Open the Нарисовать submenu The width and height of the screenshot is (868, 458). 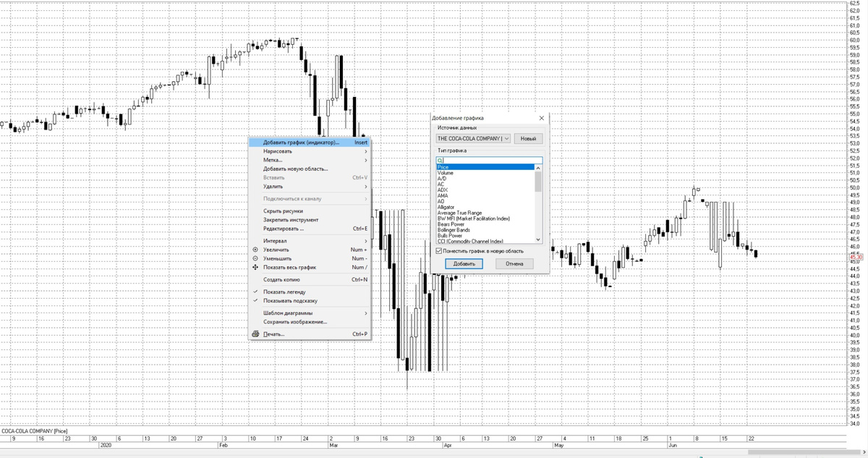tap(310, 151)
